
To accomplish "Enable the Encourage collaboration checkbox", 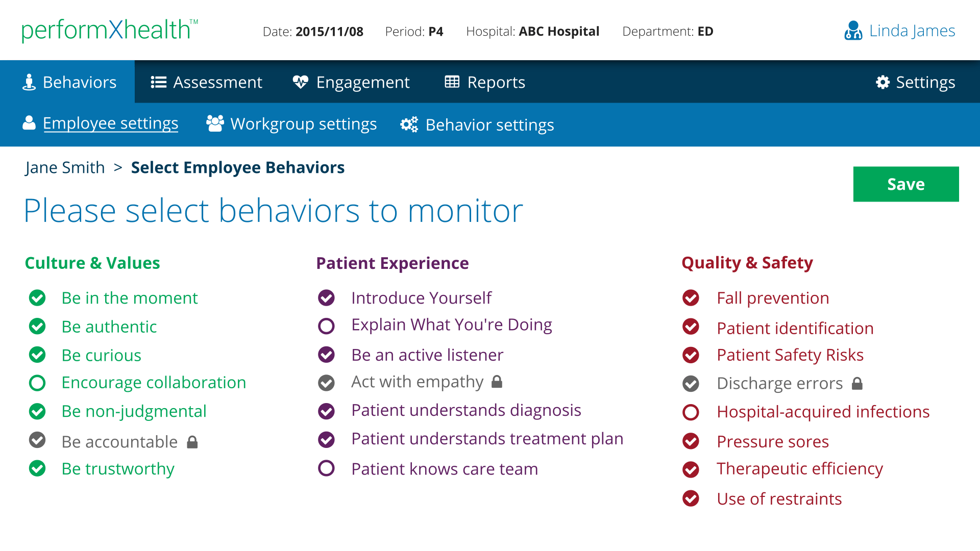I will [x=37, y=383].
